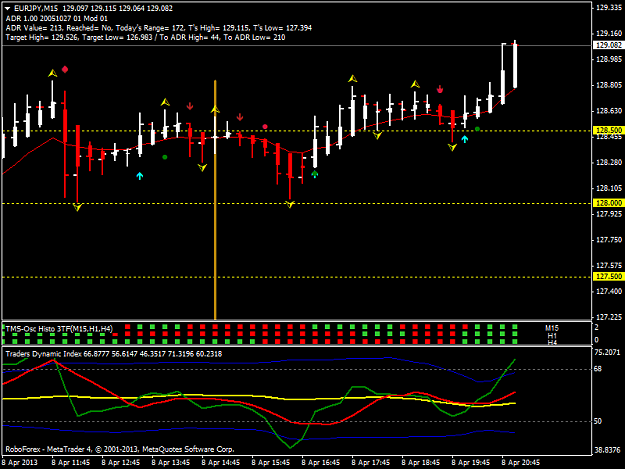This screenshot has width=625, height=469.
Task: Click the last white candle at the current price
Action: [x=515, y=65]
